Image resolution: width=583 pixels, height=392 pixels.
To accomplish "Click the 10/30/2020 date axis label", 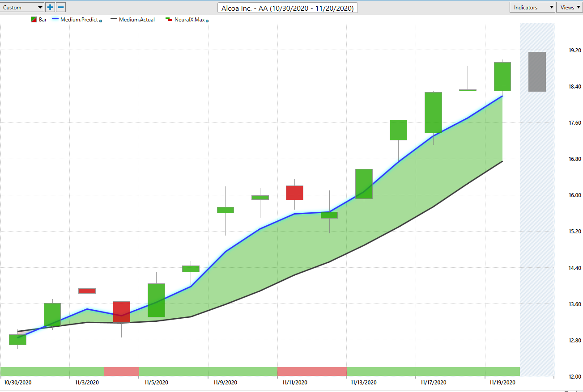I will coord(18,383).
